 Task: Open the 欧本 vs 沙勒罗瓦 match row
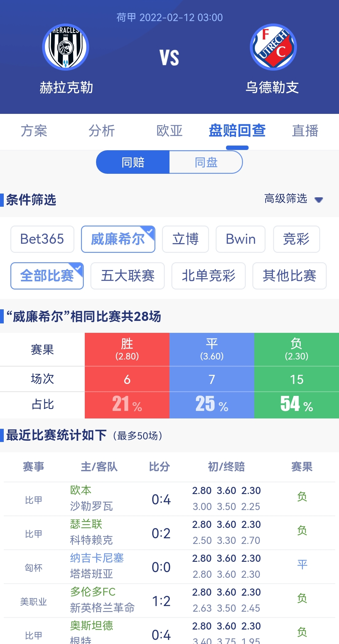tap(169, 499)
